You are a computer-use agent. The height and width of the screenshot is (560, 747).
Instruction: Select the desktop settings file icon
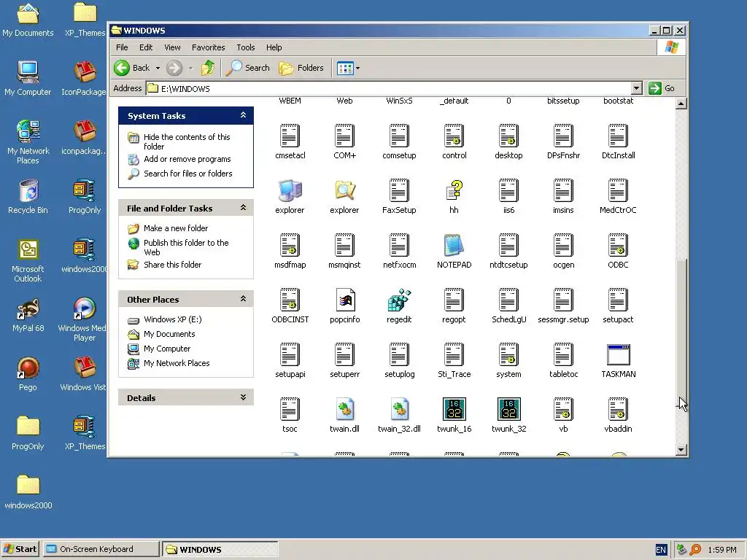508,136
